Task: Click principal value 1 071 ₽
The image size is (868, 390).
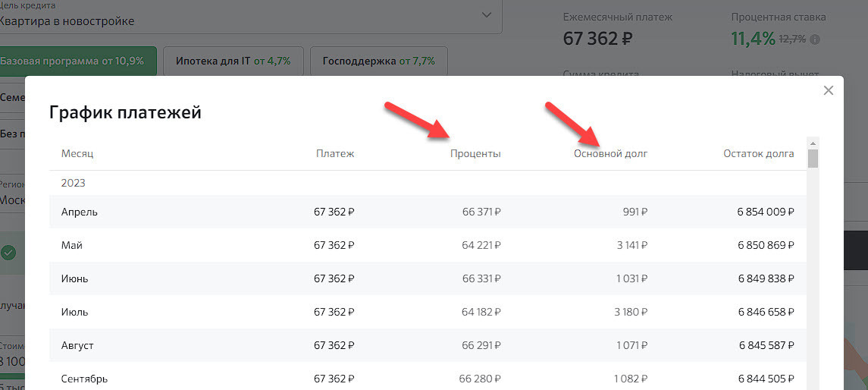Action: 631,346
